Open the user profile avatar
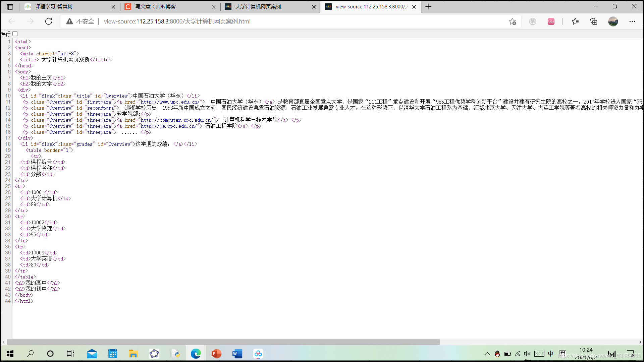This screenshot has height=362, width=644. click(x=613, y=21)
